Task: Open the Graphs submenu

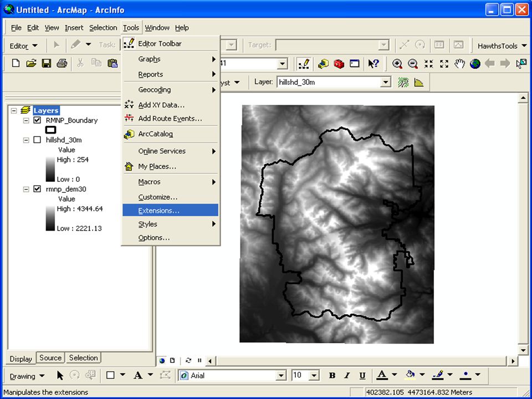Action: click(x=170, y=59)
